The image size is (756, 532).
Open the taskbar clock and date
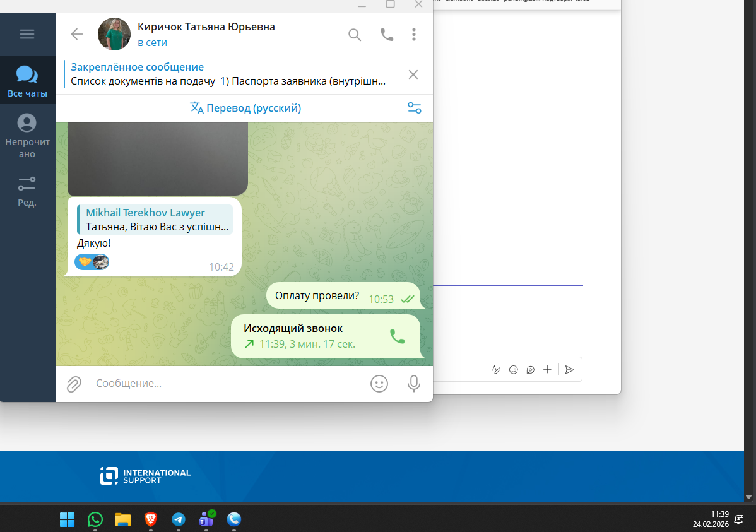click(x=711, y=519)
